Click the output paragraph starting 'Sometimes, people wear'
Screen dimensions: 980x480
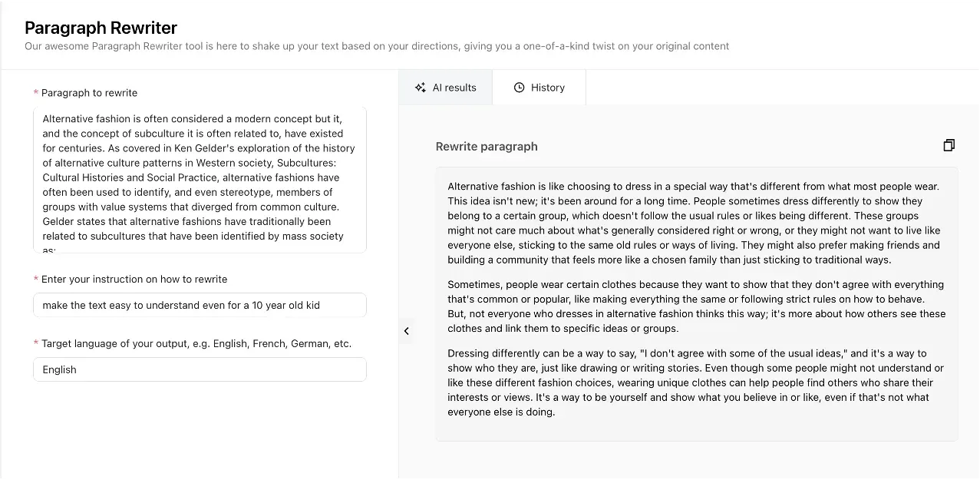coord(695,306)
